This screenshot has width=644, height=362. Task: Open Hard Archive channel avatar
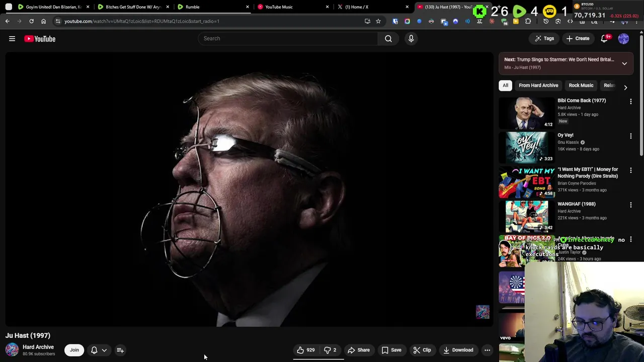[12, 350]
